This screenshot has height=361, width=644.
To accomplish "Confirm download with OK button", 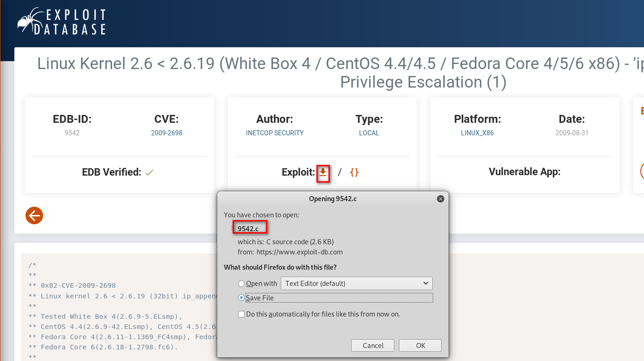I will pos(420,345).
